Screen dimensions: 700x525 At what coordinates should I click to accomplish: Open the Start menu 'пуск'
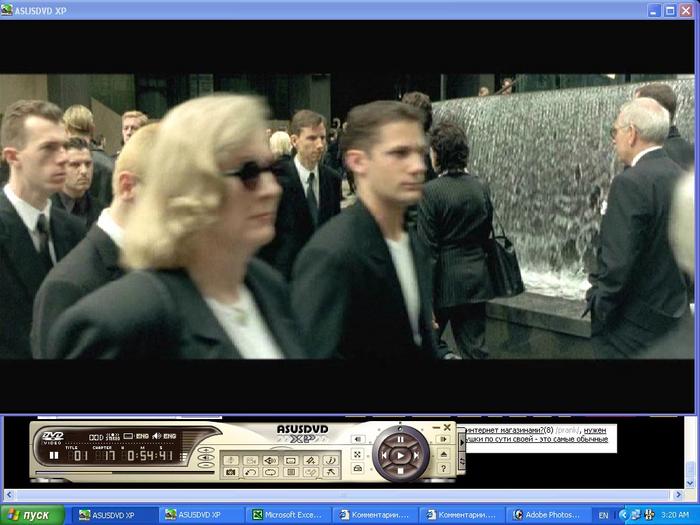(x=33, y=515)
